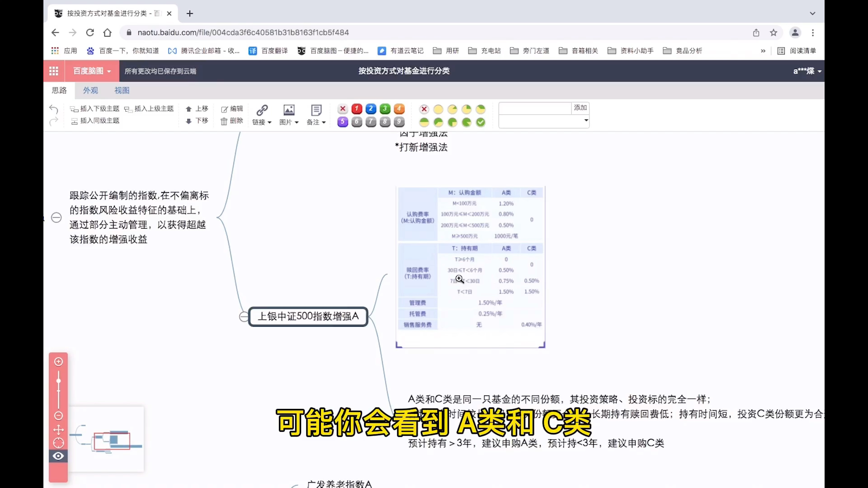This screenshot has height=488, width=868.
Task: Click the insert image (图片) icon
Action: pyautogui.click(x=288, y=110)
